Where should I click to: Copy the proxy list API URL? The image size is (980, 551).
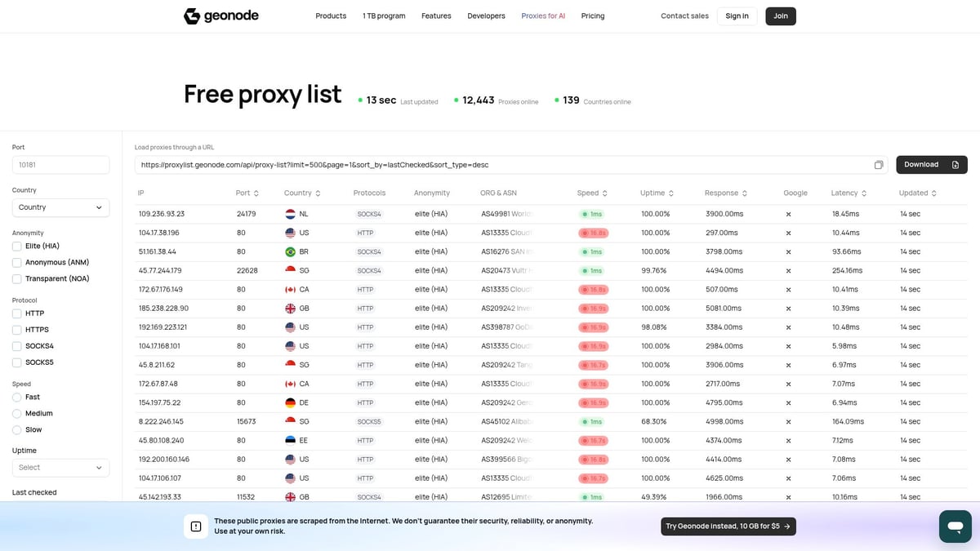click(x=879, y=164)
